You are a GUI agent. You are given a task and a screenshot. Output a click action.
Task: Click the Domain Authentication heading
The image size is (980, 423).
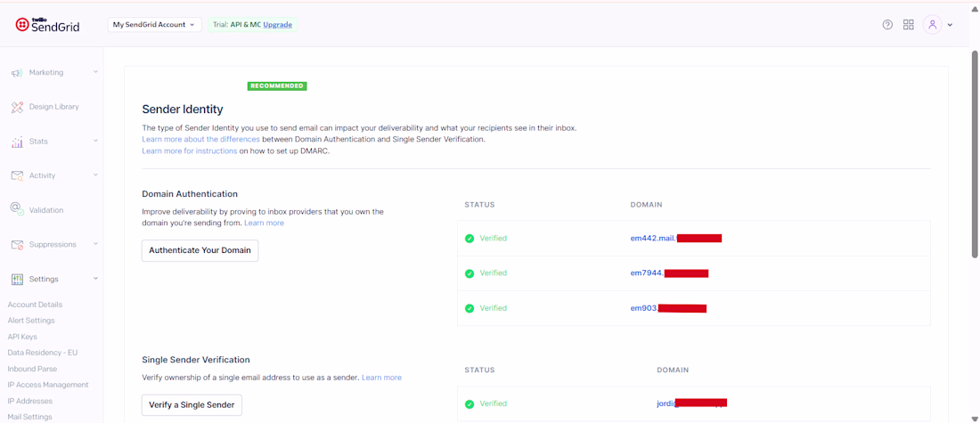190,194
